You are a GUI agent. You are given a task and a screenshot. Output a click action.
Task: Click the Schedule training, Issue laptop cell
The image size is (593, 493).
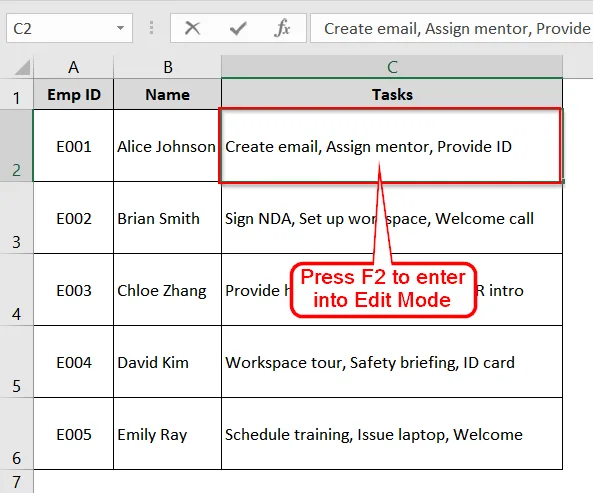[392, 434]
